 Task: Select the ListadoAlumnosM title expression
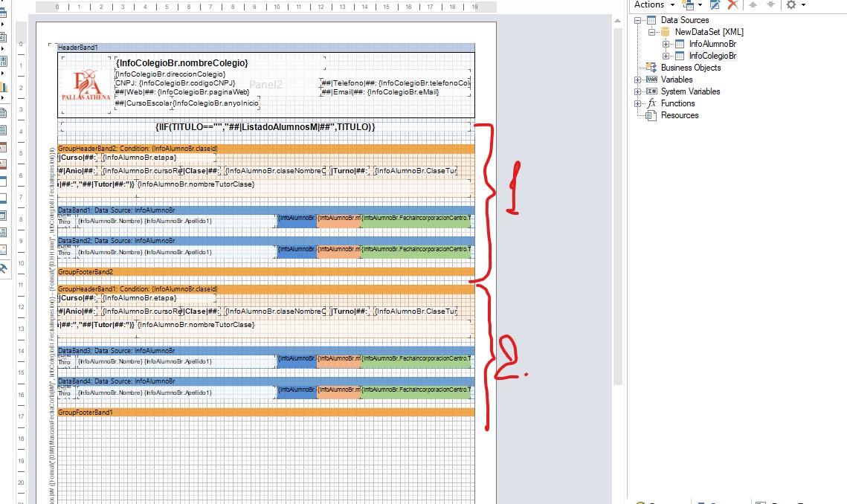(265, 127)
